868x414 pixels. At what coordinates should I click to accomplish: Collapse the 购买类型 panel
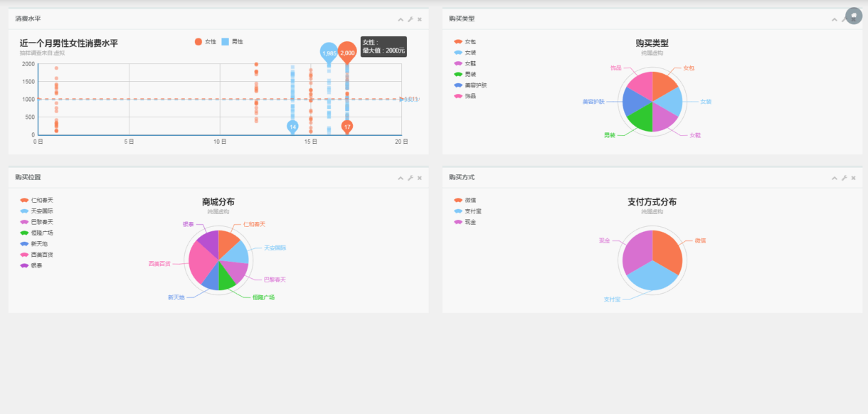[835, 19]
